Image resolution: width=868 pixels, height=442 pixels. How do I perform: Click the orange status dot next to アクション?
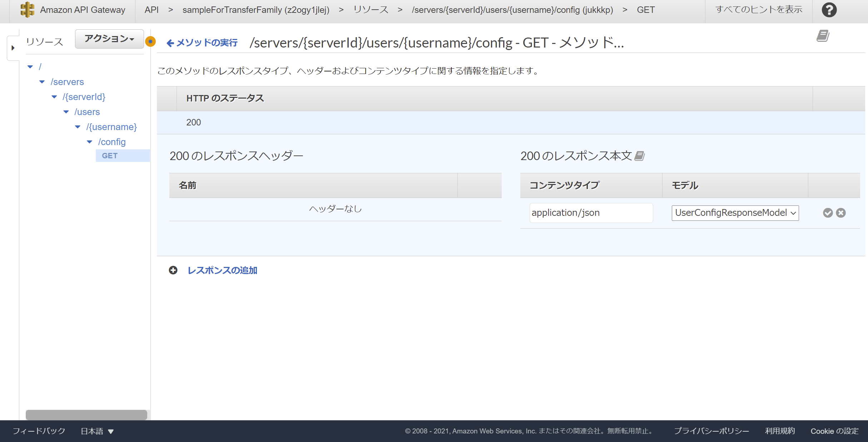150,41
